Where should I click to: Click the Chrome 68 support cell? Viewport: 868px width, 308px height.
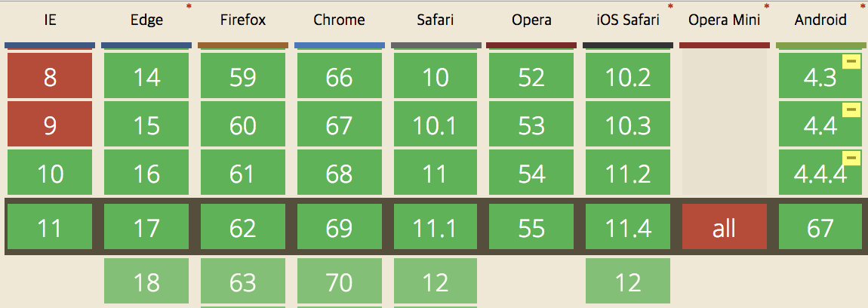[x=340, y=171]
